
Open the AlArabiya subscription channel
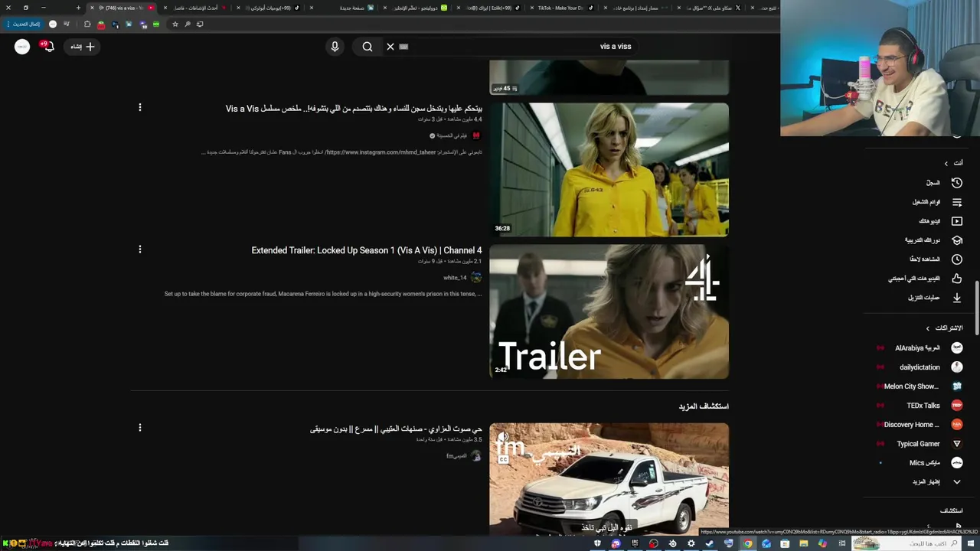[920, 348]
